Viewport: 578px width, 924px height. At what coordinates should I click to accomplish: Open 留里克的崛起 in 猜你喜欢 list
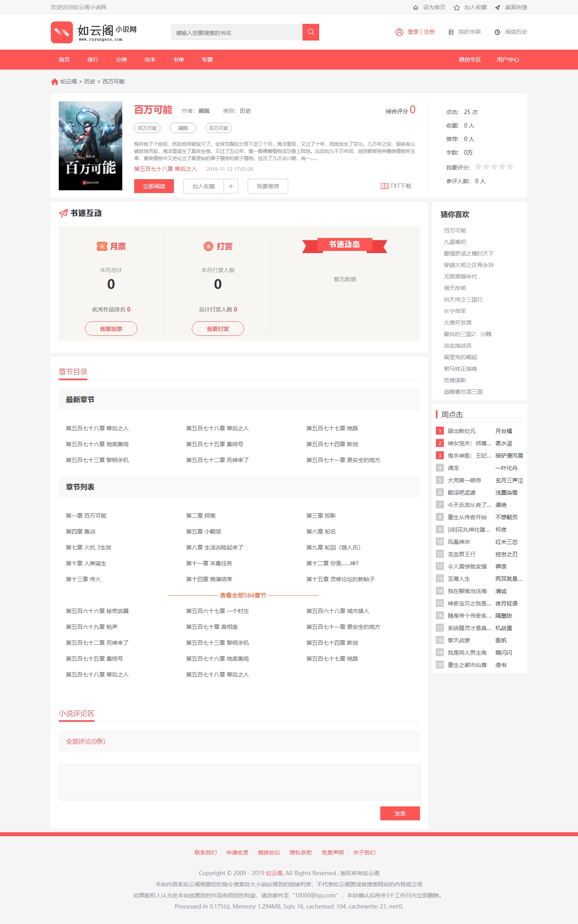point(460,357)
